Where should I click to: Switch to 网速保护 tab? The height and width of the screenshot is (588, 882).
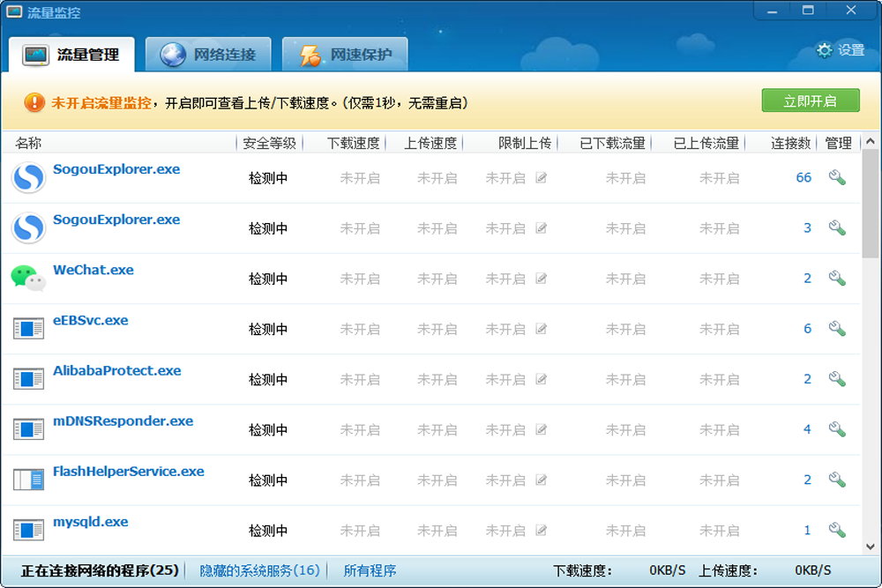coord(345,55)
